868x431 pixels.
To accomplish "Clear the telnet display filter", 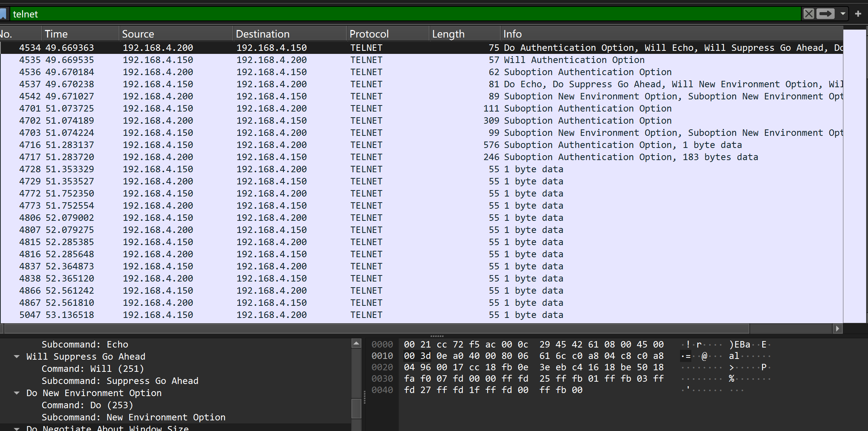I will click(808, 14).
